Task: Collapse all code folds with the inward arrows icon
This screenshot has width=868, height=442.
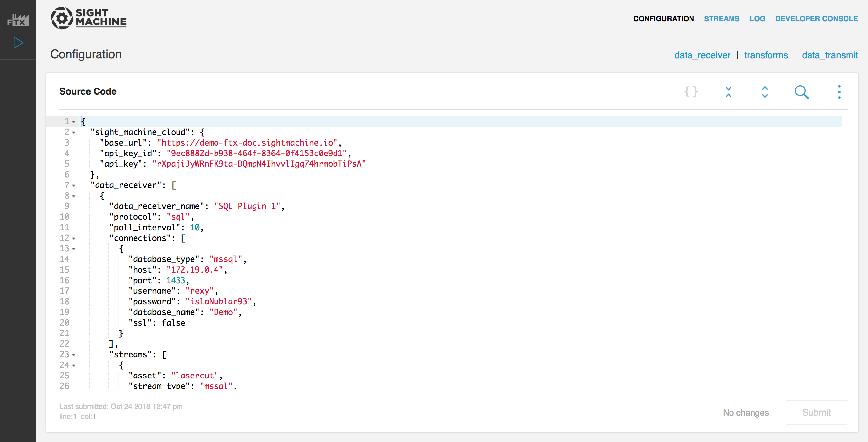Action: pyautogui.click(x=728, y=92)
